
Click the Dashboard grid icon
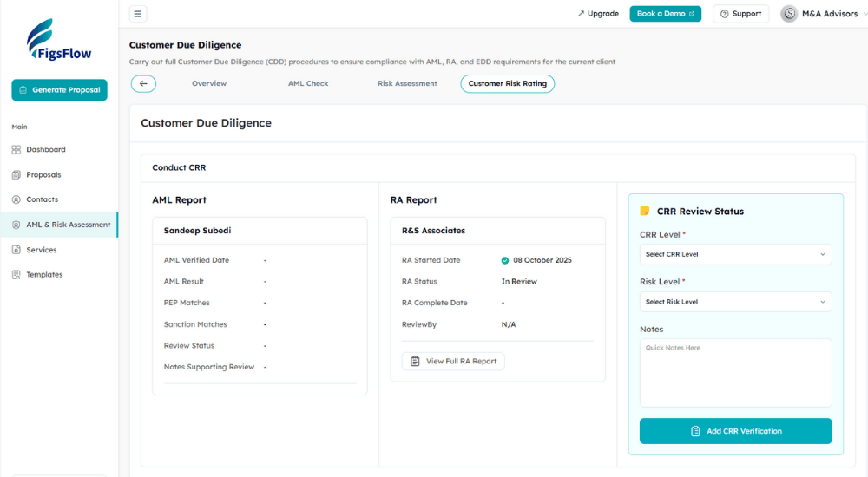coord(16,149)
